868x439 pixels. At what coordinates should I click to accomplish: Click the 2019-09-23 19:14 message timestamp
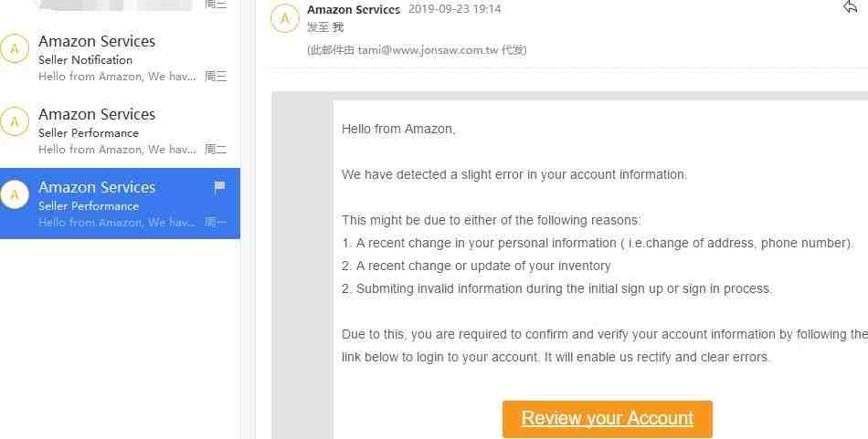pyautogui.click(x=454, y=9)
